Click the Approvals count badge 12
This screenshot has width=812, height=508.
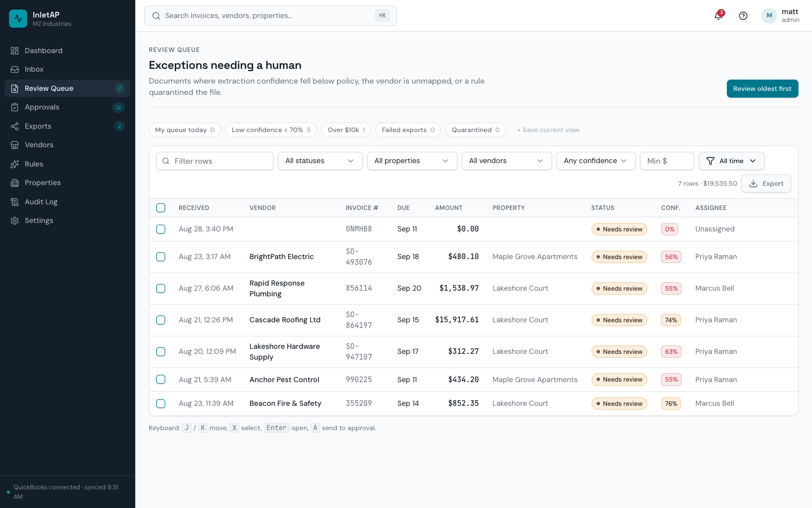(118, 107)
